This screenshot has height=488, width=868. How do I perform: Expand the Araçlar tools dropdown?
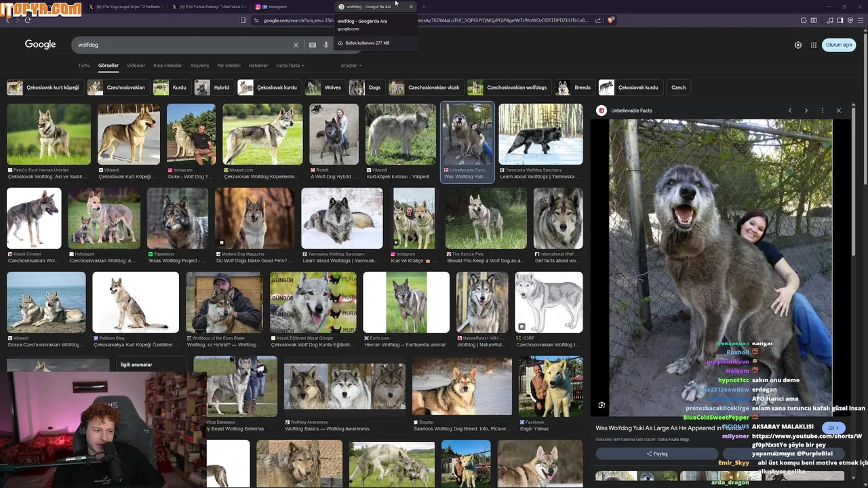click(351, 66)
